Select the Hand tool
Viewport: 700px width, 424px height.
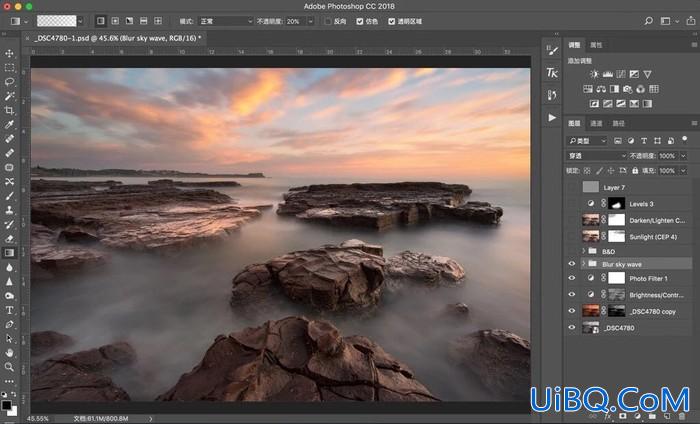point(9,353)
